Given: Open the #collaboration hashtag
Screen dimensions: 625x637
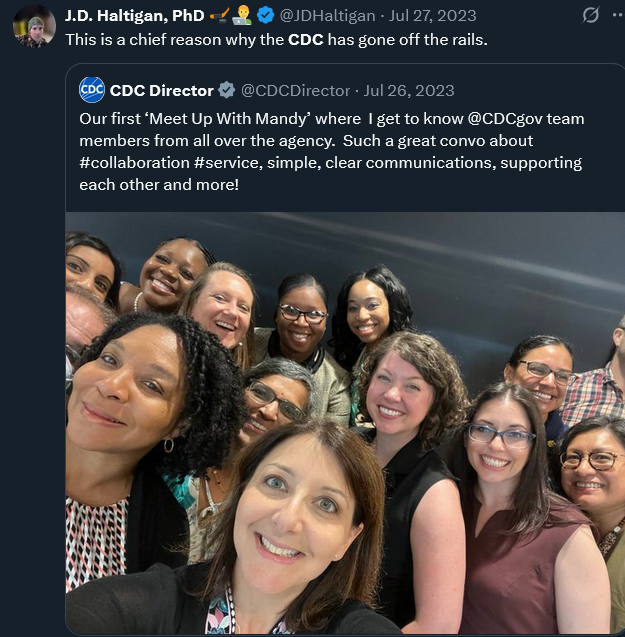Looking at the screenshot, I should [135, 163].
